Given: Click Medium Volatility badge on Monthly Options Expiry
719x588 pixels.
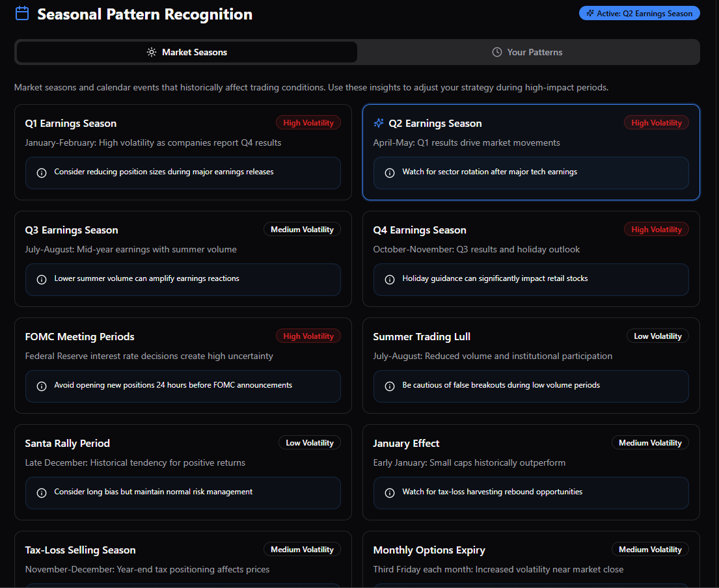Looking at the screenshot, I should click(x=650, y=550).
